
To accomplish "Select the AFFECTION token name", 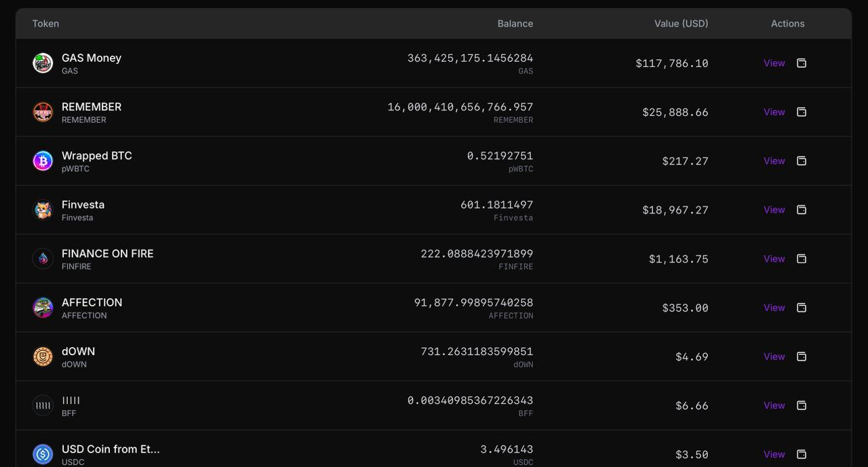I will point(92,302).
